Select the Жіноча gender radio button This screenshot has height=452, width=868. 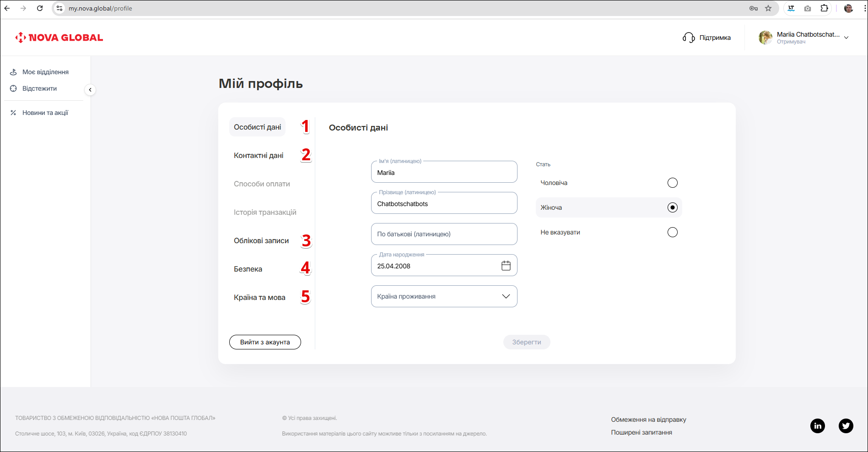pyautogui.click(x=672, y=207)
